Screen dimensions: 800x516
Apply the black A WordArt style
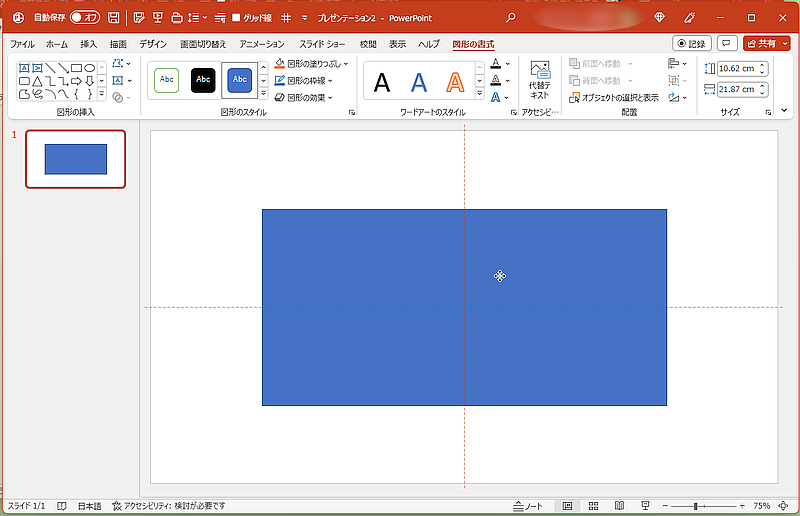(x=382, y=82)
